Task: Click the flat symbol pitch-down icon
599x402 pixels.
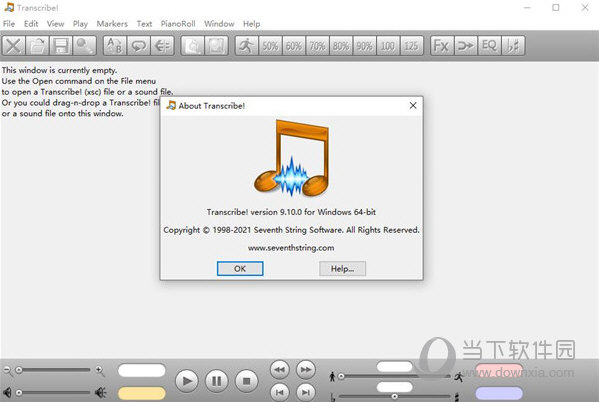Action: tap(333, 397)
